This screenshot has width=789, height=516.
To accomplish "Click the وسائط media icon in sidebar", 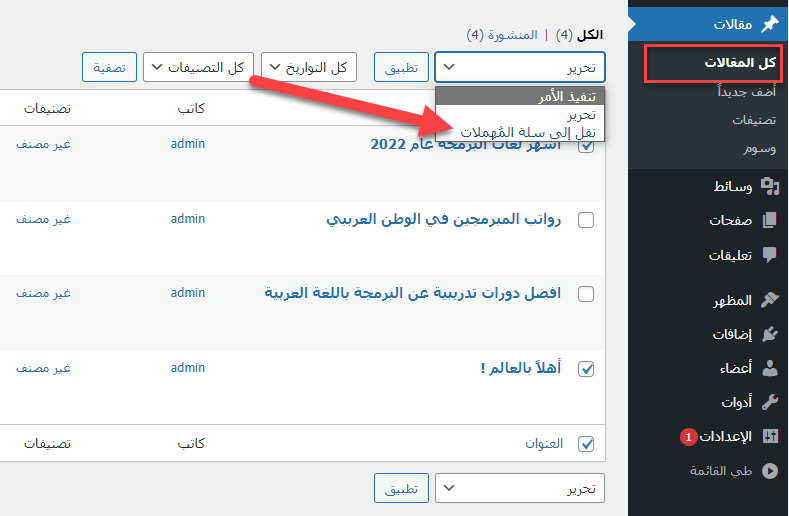I will (770, 186).
